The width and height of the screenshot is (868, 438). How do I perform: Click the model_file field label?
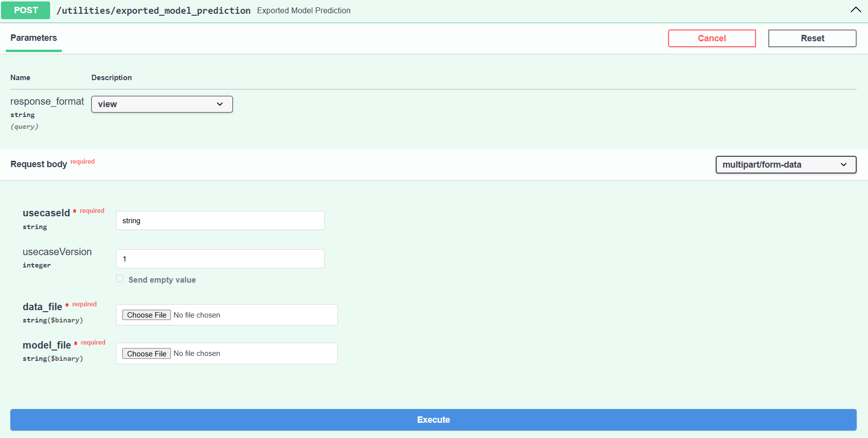pos(47,345)
